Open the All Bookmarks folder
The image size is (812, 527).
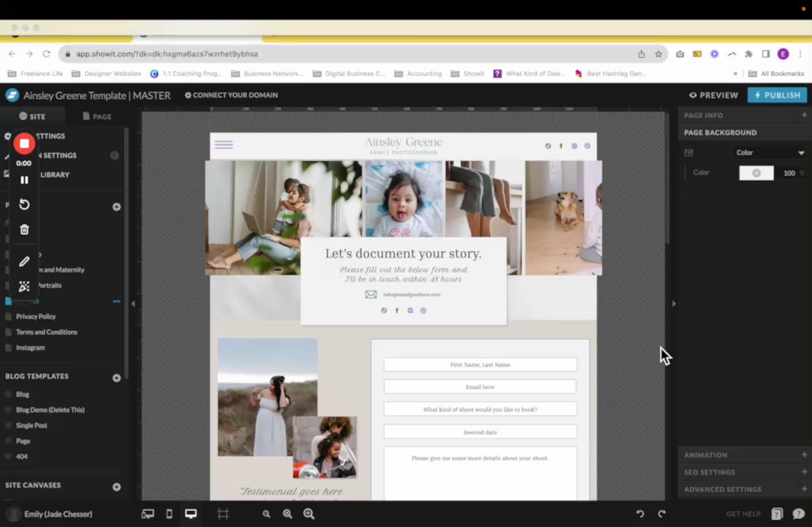(775, 74)
